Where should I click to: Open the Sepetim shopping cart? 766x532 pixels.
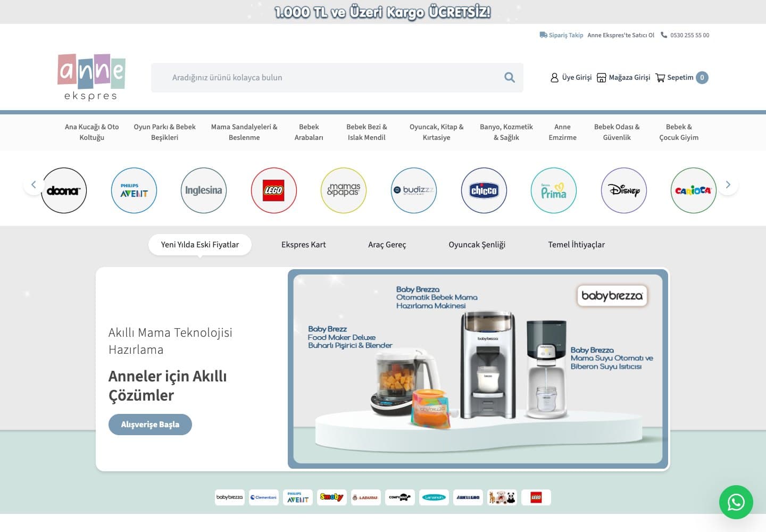[x=681, y=78]
